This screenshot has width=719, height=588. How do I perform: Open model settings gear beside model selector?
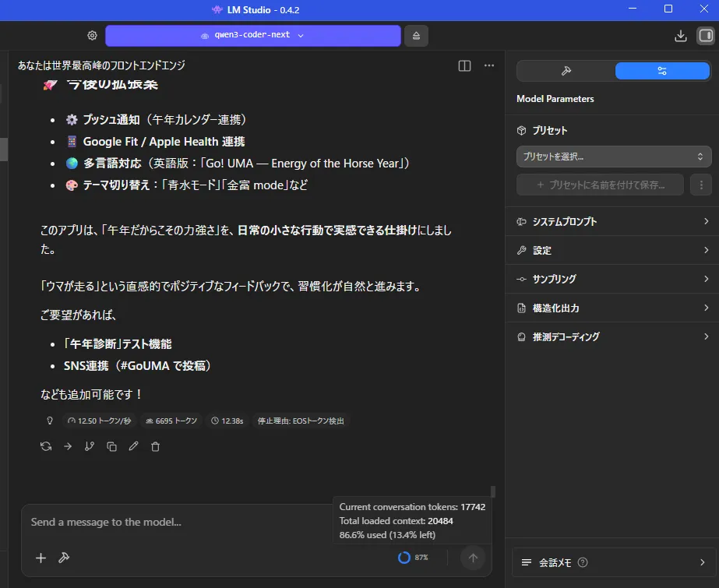pyautogui.click(x=92, y=36)
